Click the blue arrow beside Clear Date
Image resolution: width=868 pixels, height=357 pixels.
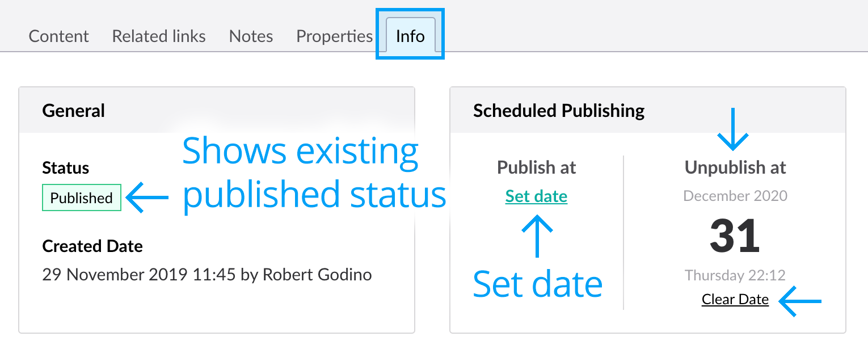click(x=800, y=300)
